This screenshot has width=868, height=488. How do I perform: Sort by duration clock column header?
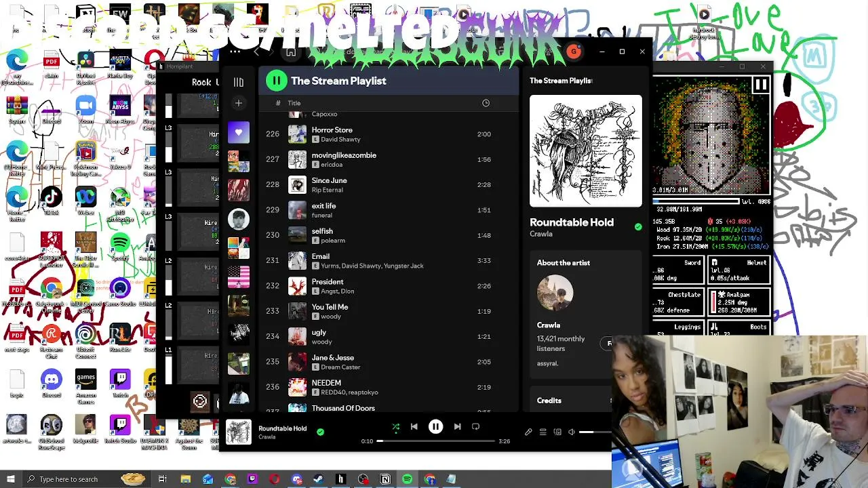point(486,103)
